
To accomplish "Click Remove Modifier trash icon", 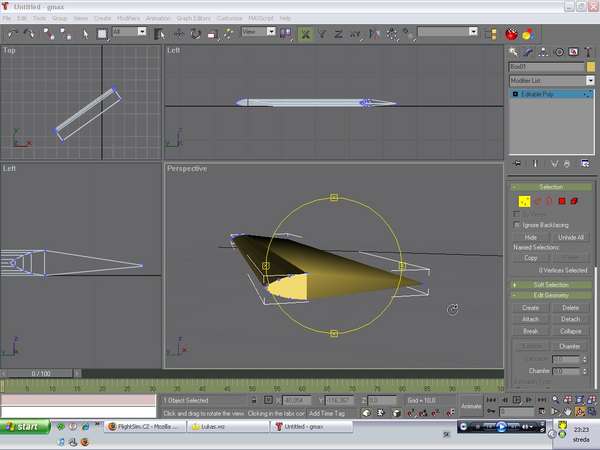I will 567,164.
